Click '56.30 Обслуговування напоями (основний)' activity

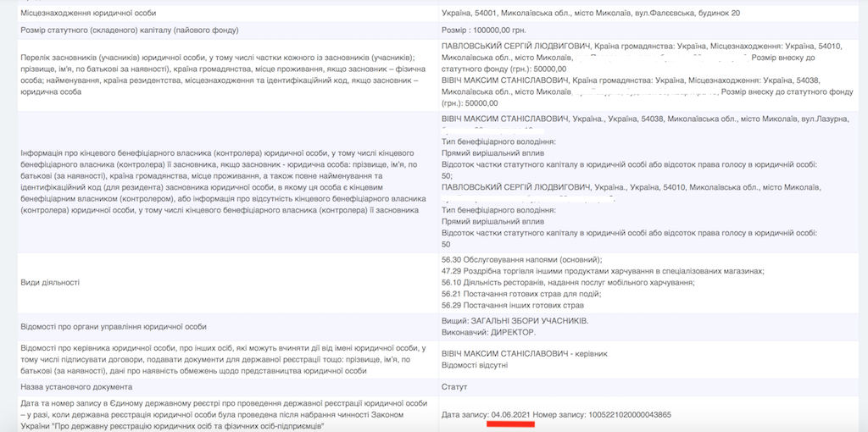click(521, 259)
